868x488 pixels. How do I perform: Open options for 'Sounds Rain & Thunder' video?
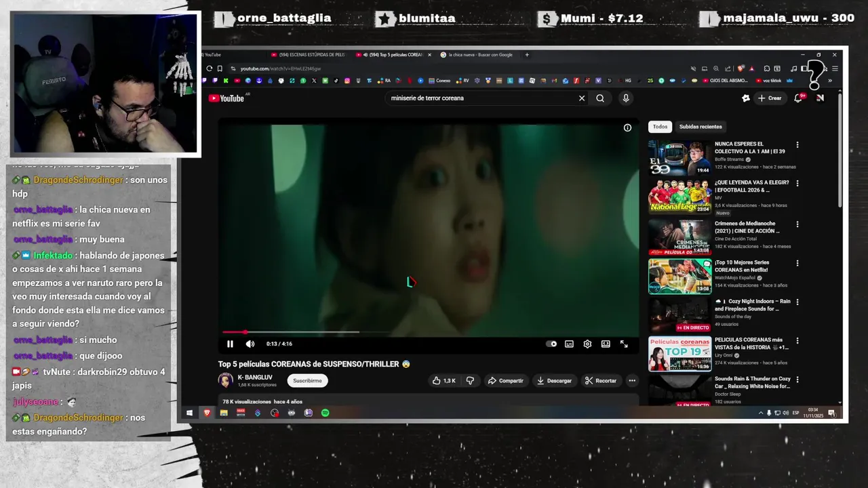(797, 380)
